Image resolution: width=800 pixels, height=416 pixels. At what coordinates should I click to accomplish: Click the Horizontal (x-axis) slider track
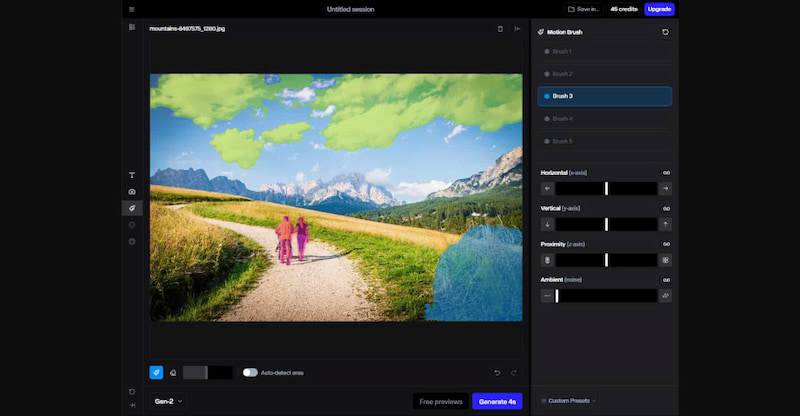pyautogui.click(x=606, y=188)
